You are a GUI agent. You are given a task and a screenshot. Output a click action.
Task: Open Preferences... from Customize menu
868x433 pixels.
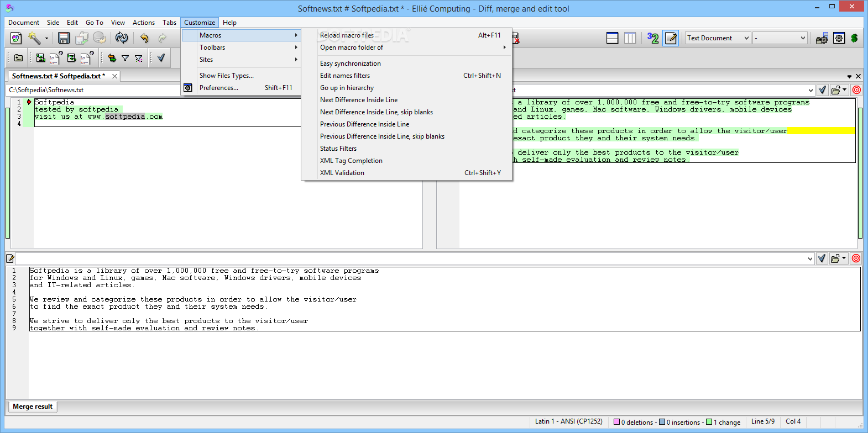pos(241,88)
